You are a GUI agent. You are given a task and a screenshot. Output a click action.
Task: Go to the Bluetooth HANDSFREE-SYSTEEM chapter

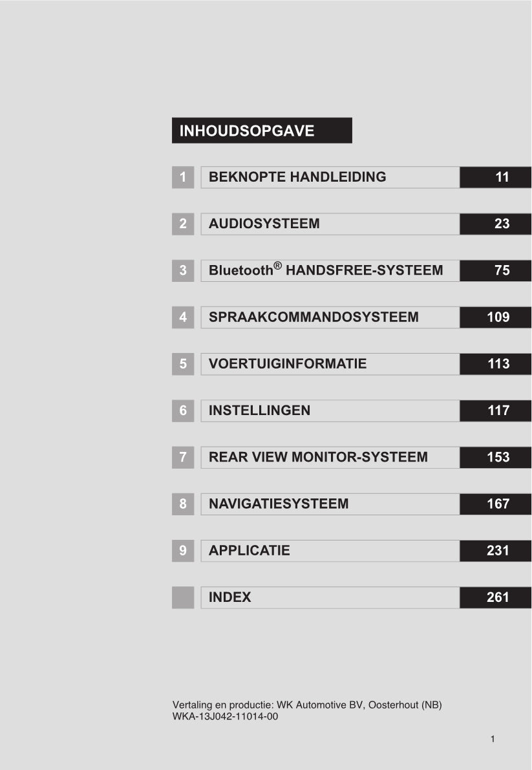pos(326,270)
